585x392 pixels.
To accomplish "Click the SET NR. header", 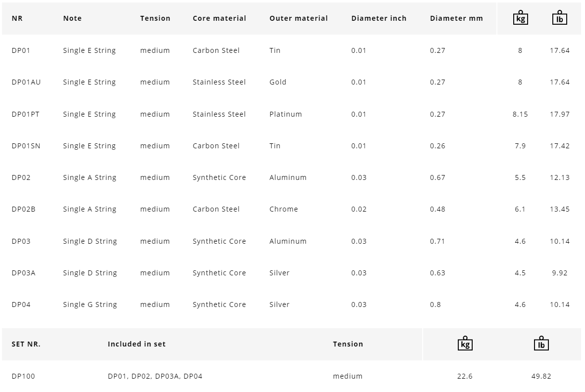I will [26, 344].
